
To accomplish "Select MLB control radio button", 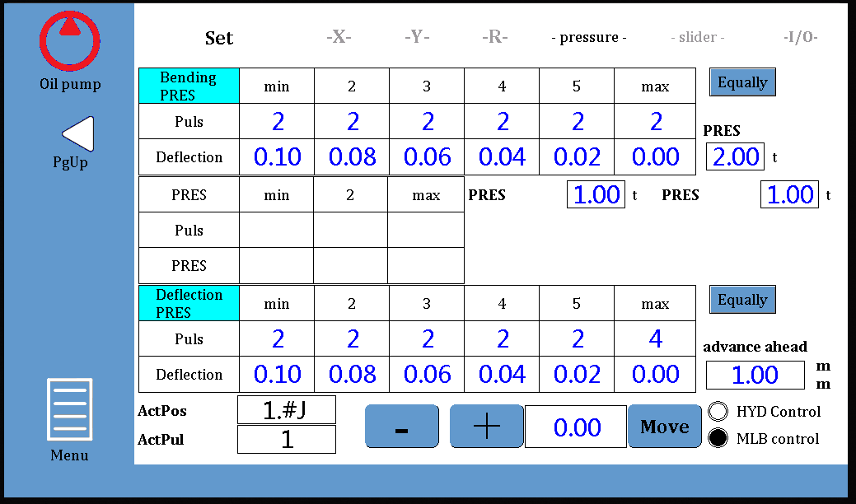I will (718, 439).
